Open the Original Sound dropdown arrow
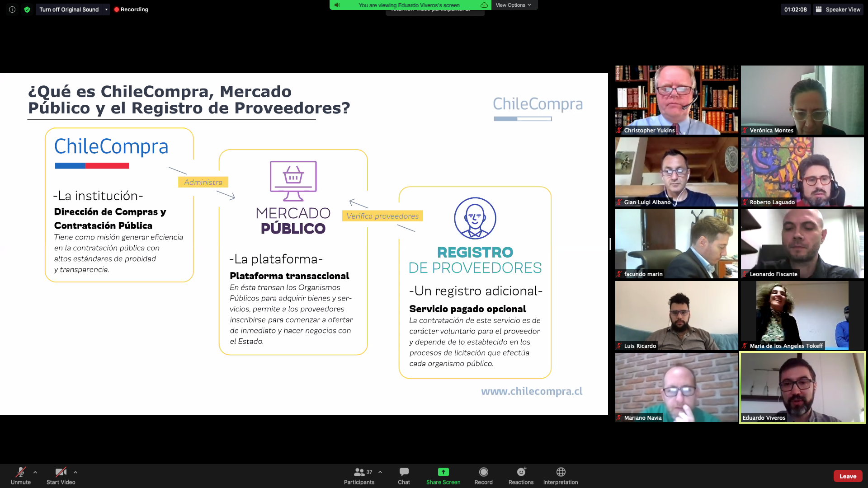868x488 pixels. [x=106, y=9]
